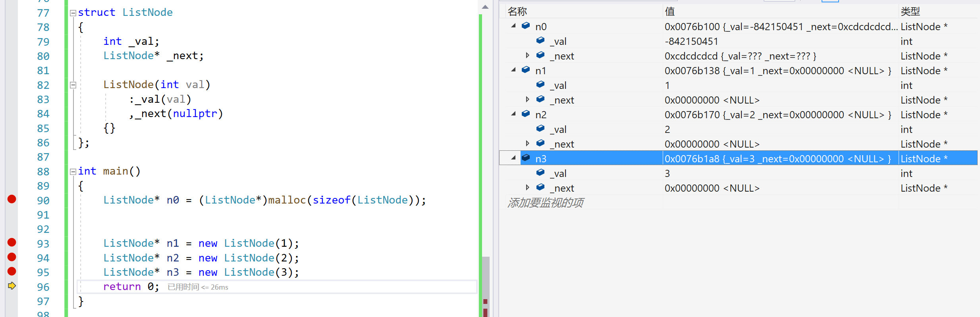Expand the _next member under n1
Viewport: 980px width, 317px height.
coord(527,99)
